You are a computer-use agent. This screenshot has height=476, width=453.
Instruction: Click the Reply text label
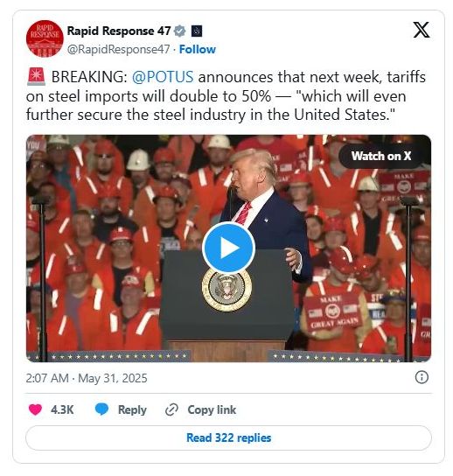tap(132, 409)
